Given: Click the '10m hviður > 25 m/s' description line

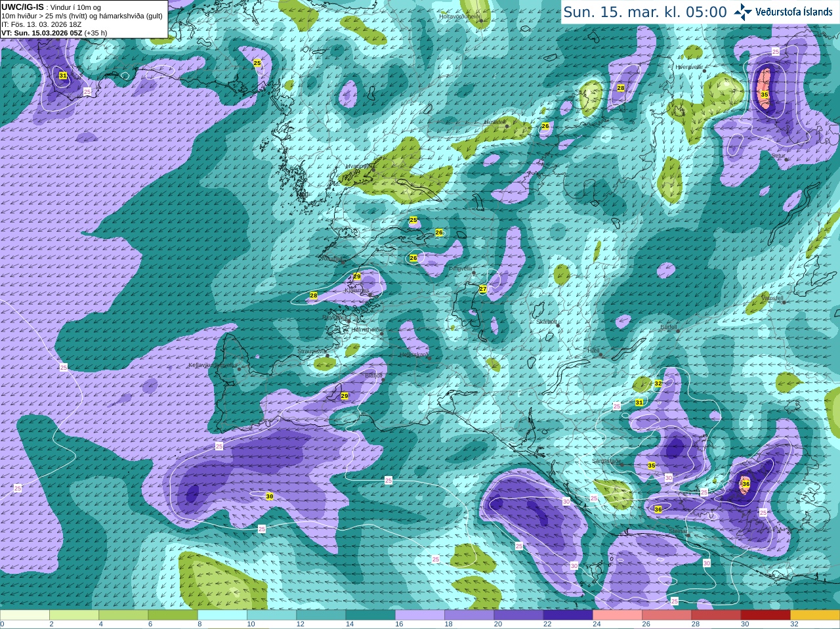Looking at the screenshot, I should tap(82, 16).
